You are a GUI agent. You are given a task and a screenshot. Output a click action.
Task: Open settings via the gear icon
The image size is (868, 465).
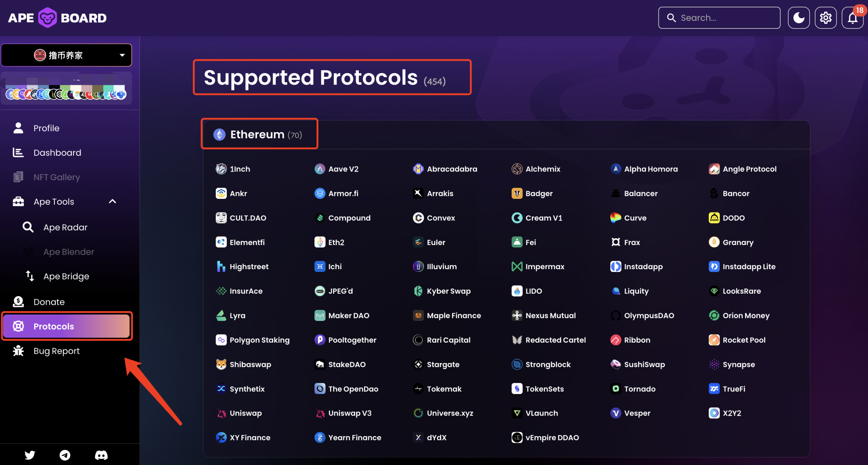(x=826, y=18)
